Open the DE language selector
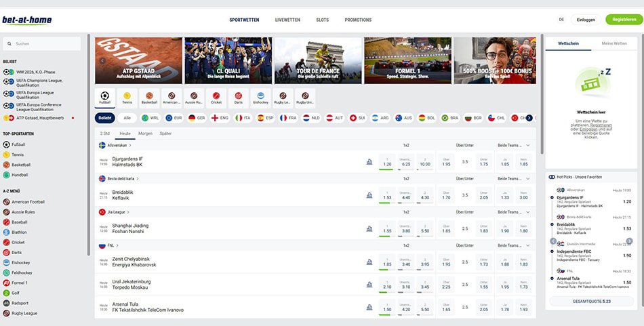644x326 pixels. (x=561, y=20)
